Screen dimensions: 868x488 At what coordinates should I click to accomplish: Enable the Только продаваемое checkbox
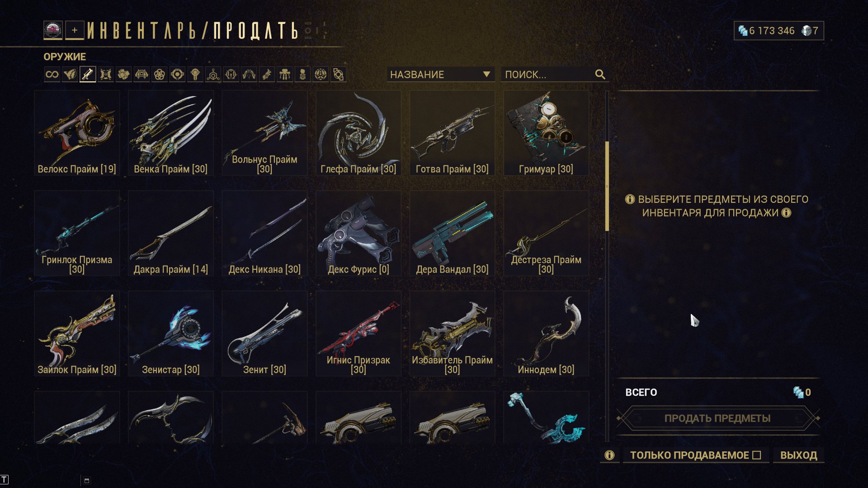(x=757, y=455)
